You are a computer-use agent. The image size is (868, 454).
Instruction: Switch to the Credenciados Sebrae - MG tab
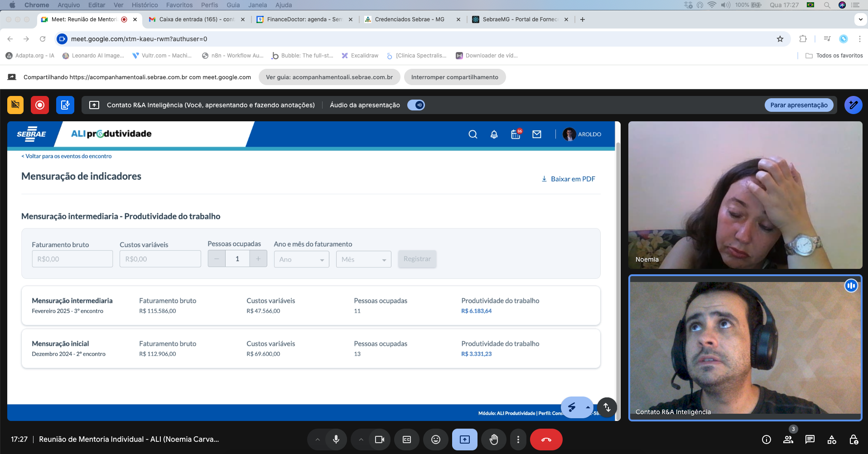click(412, 19)
